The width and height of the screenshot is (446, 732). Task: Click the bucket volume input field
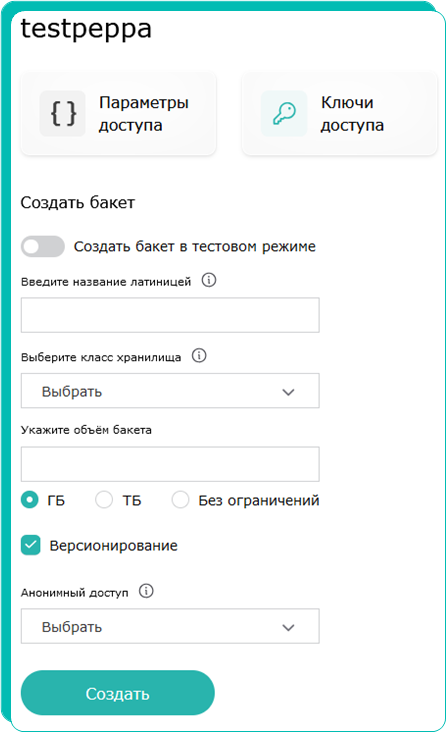(x=170, y=464)
